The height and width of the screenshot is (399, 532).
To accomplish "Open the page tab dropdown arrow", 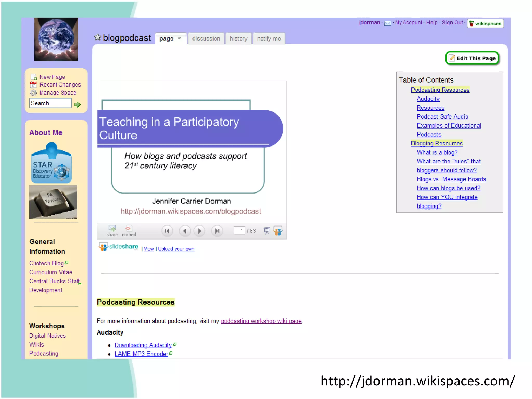I will [179, 38].
